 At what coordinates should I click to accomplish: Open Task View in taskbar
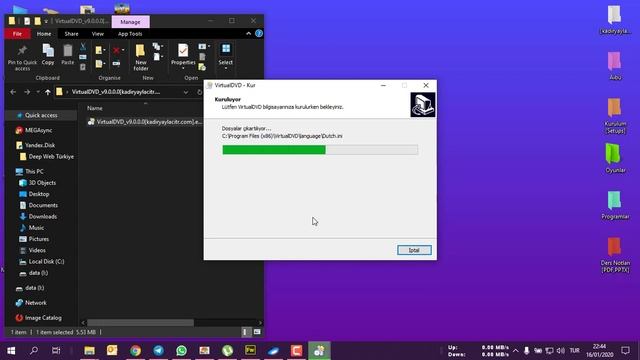pyautogui.click(x=56, y=351)
